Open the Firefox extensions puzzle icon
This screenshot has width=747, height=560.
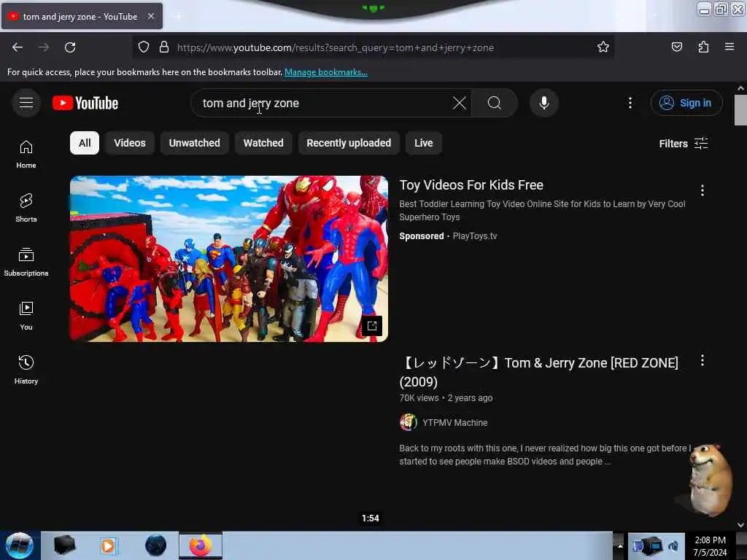(703, 47)
